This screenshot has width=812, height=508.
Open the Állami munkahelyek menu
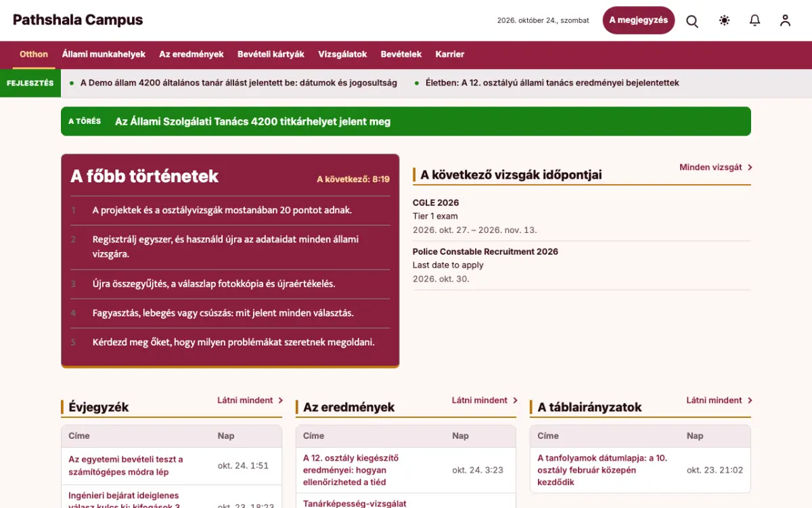point(104,54)
